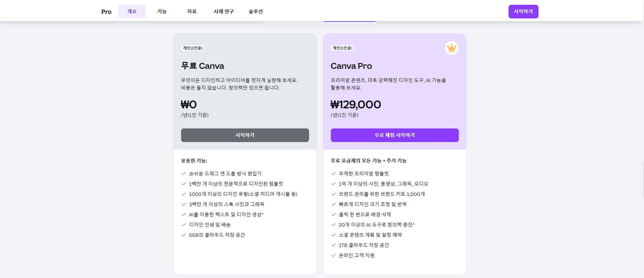This screenshot has width=644, height=278.
Task: Click the 개인(1인용) badge on the free plan
Action: point(192,48)
